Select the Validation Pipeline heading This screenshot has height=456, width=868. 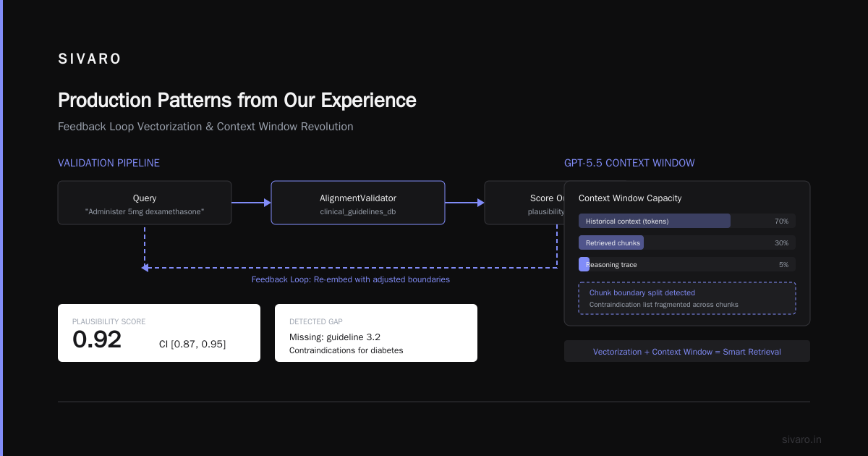click(x=109, y=163)
